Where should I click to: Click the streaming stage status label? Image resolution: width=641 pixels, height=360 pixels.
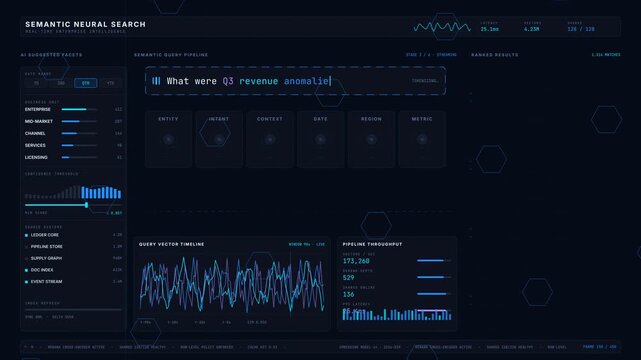click(431, 55)
